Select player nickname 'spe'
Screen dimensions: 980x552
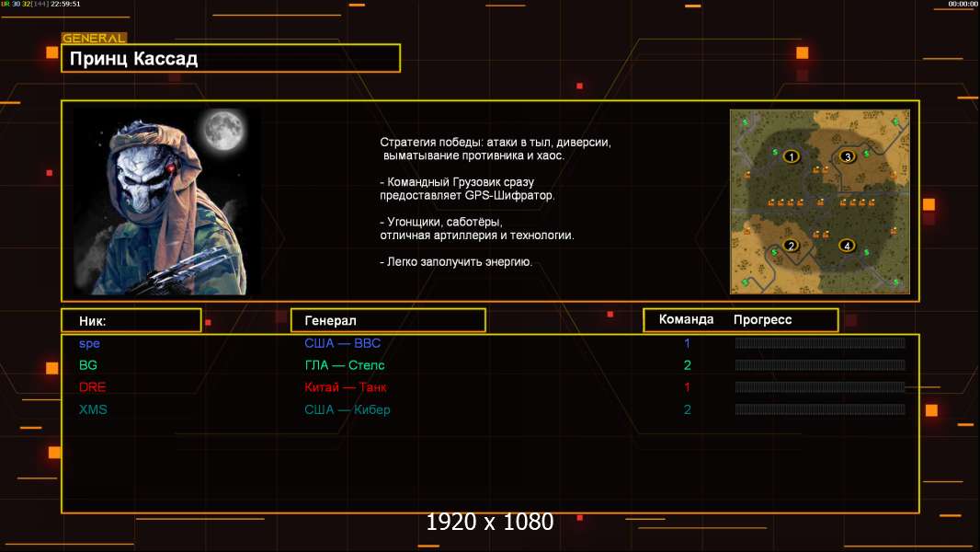89,344
